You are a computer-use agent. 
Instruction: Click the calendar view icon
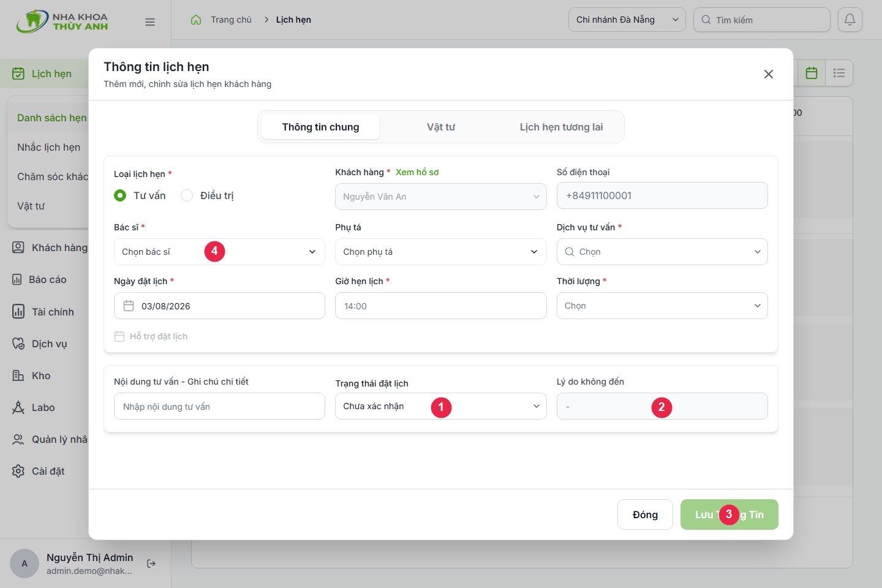point(812,73)
